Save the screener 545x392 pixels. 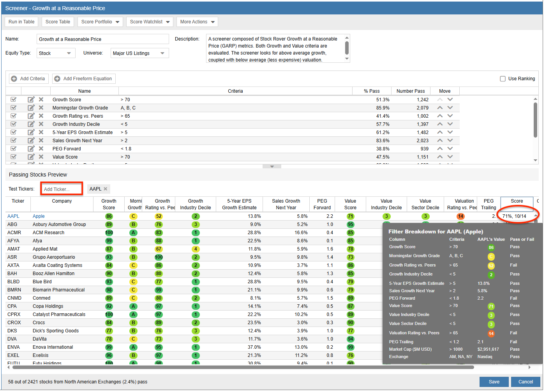pos(494,382)
